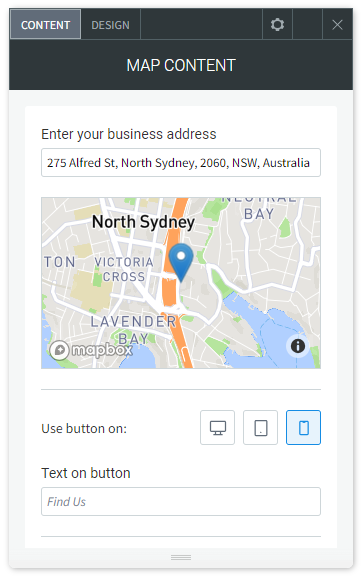Viewport: 364px width, 579px height.
Task: Click the Victoria Cross label on map
Action: point(124,269)
